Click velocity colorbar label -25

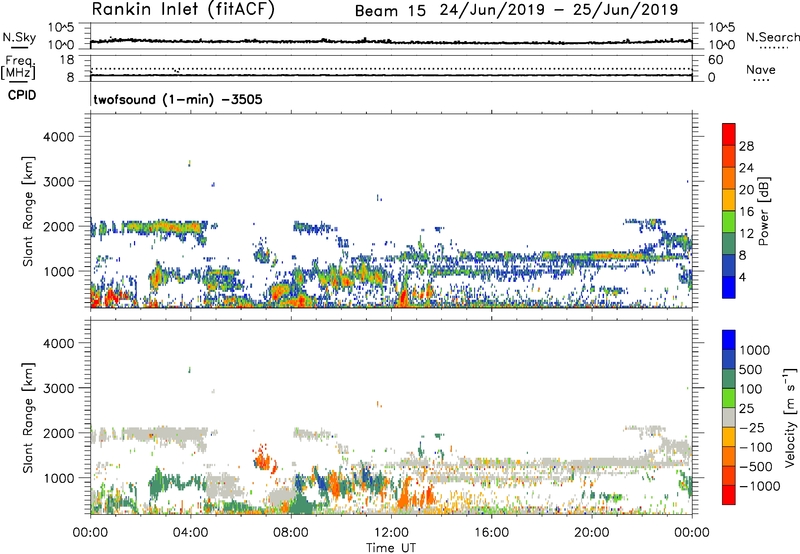coord(752,428)
